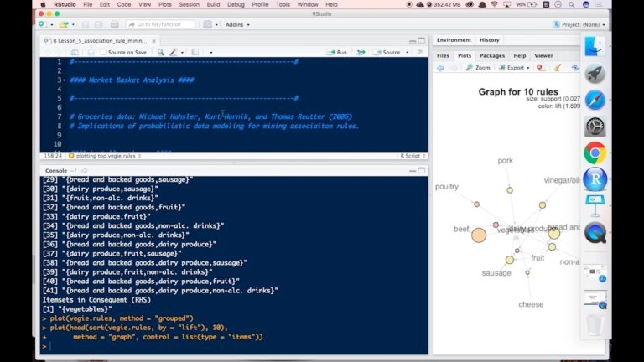Open the Code menu
This screenshot has height=362, width=644.
pyautogui.click(x=123, y=4)
